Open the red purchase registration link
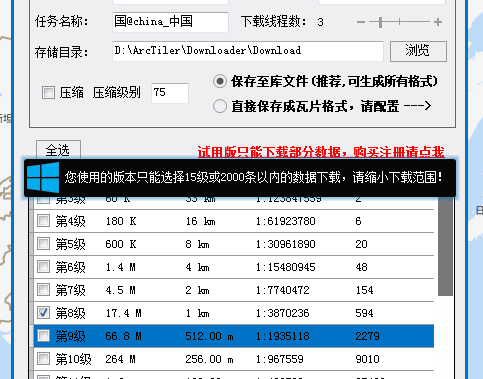 321,152
